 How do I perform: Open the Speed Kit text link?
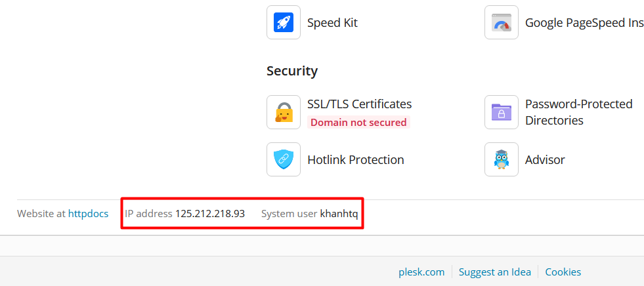pos(332,23)
